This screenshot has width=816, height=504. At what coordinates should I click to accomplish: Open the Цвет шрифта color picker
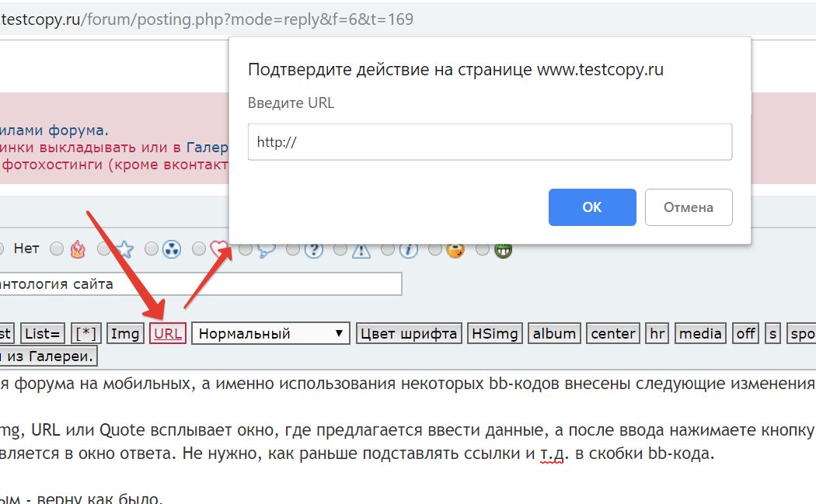pyautogui.click(x=410, y=334)
